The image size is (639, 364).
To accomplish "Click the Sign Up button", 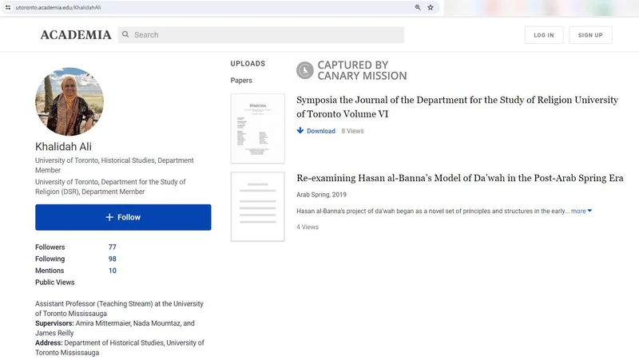I will click(590, 35).
